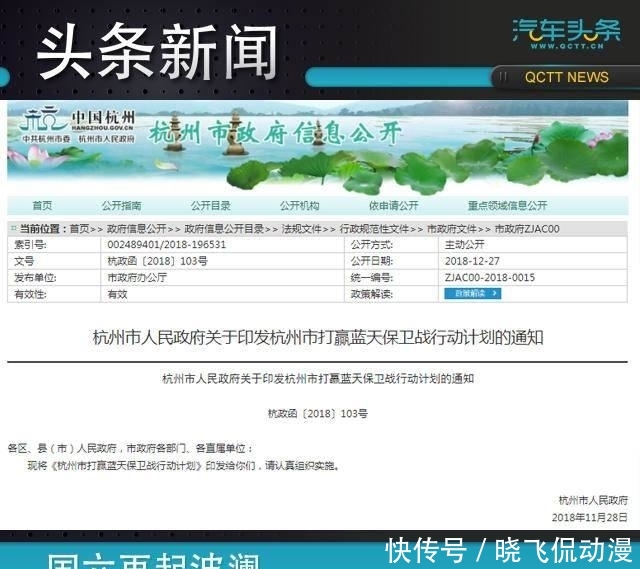The height and width of the screenshot is (569, 640).
Task: Click the 政策解读 blue button
Action: 473,293
